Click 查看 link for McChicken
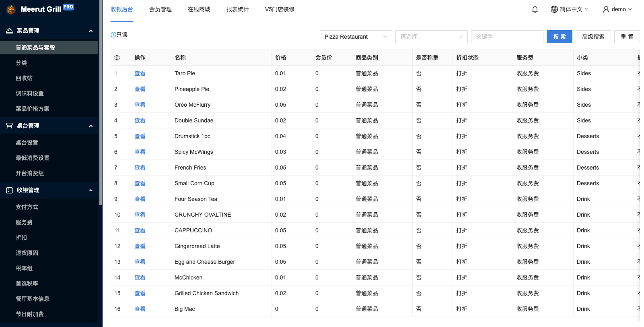 click(x=140, y=277)
